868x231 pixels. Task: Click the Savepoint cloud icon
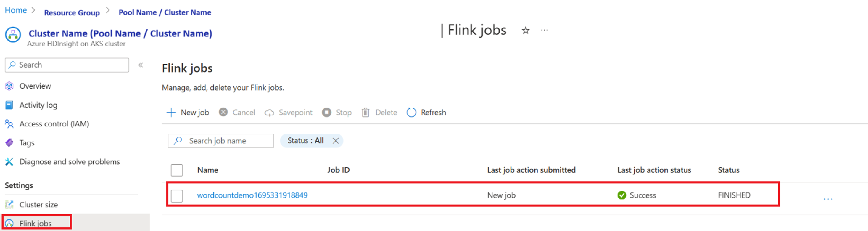click(269, 113)
